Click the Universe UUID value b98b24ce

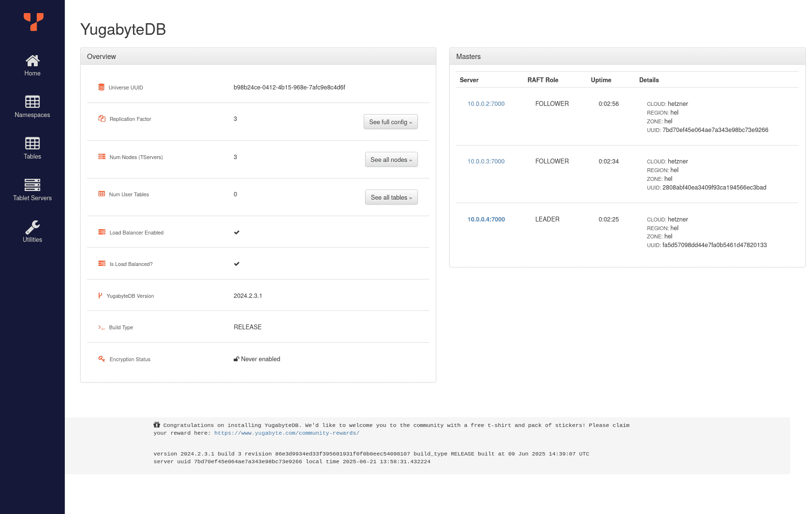pos(289,88)
